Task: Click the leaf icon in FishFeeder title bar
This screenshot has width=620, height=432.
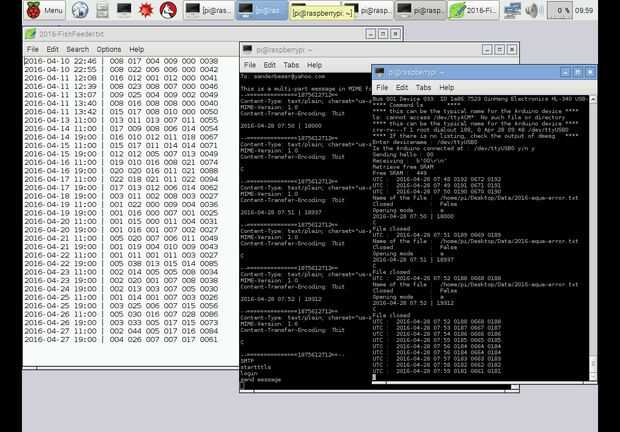Action: click(x=30, y=34)
